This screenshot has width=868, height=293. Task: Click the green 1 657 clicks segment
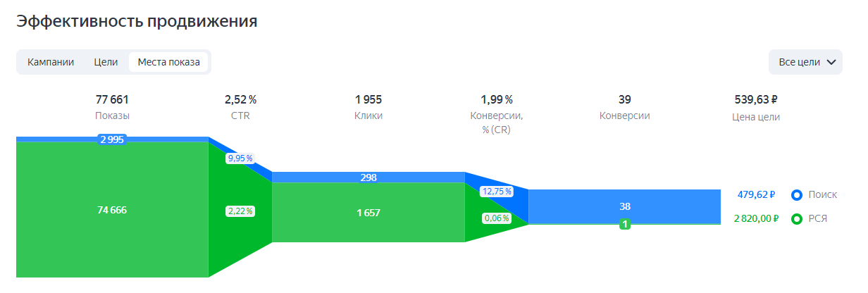pos(368,213)
